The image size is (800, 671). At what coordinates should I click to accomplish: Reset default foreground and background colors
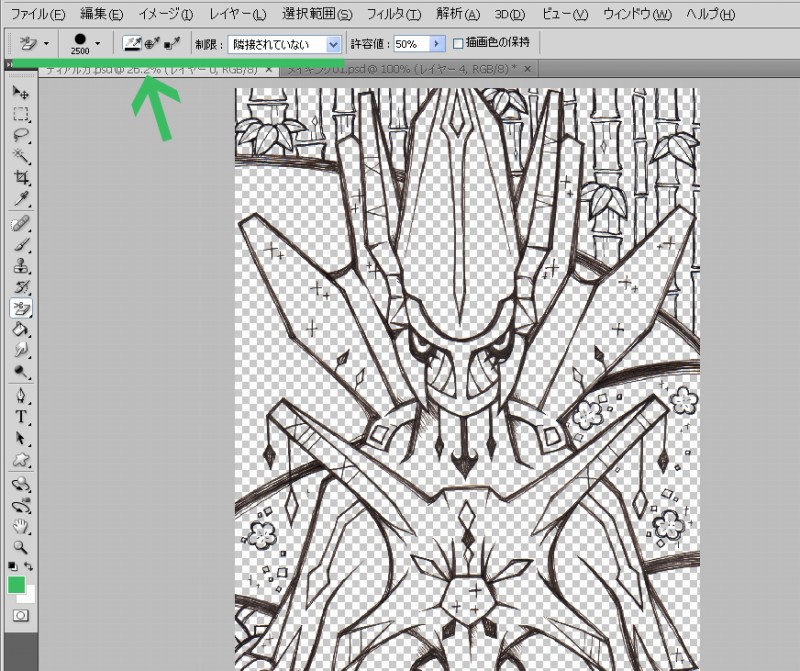(x=13, y=566)
